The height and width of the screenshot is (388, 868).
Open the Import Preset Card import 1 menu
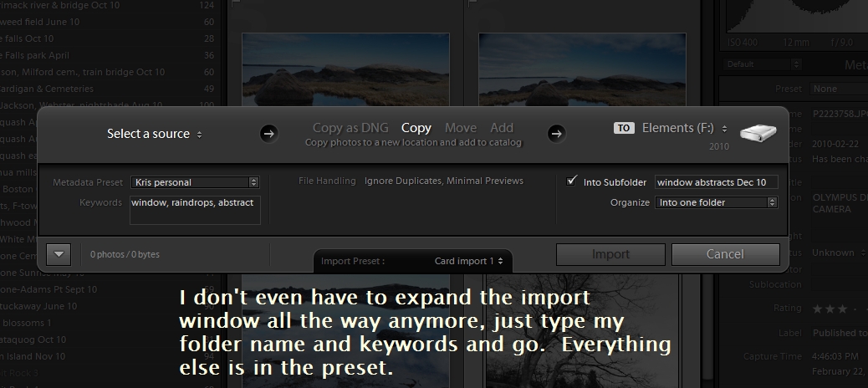coord(469,261)
